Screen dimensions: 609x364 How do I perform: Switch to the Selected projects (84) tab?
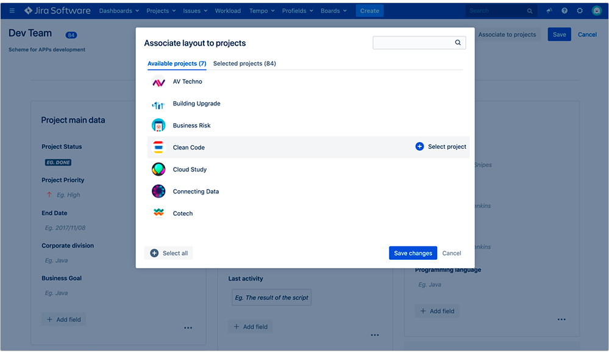point(244,63)
